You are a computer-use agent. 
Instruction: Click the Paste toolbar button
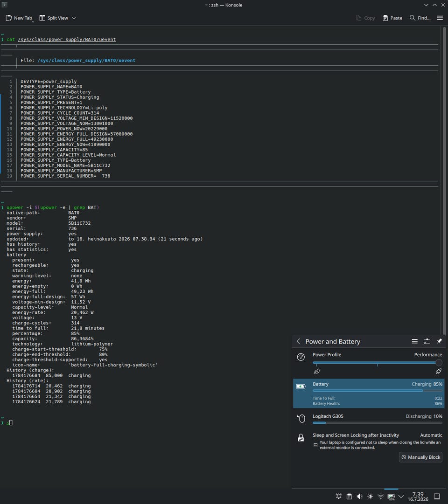pos(392,18)
